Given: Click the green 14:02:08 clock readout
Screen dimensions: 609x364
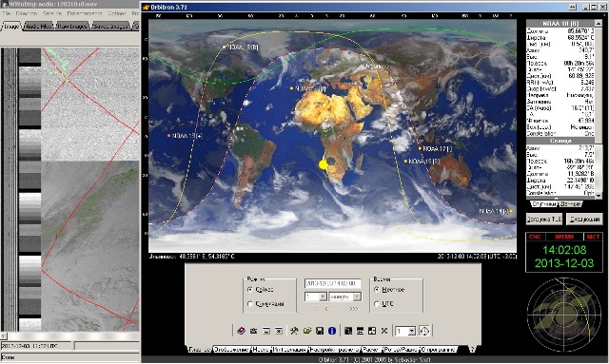Looking at the screenshot, I should [564, 250].
